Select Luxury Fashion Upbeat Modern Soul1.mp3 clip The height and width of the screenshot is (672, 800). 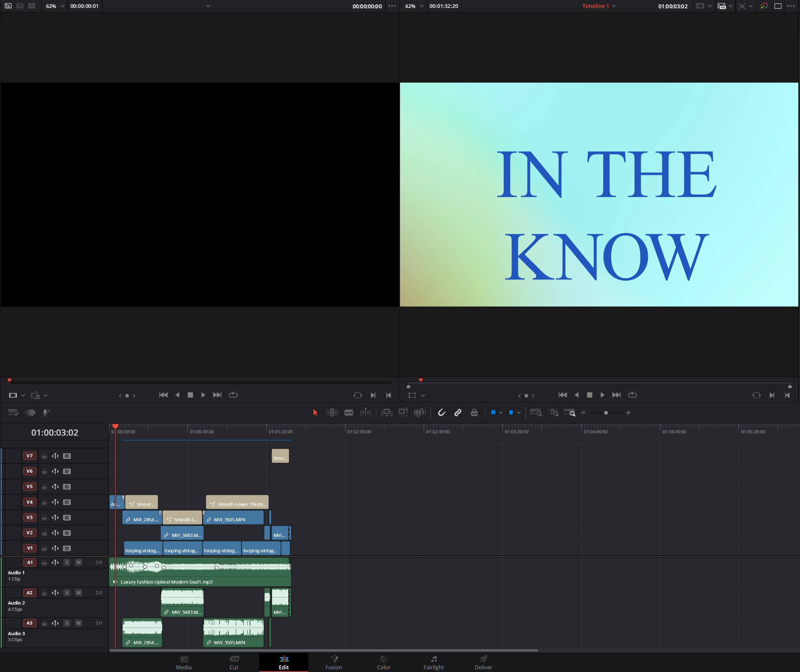point(200,572)
